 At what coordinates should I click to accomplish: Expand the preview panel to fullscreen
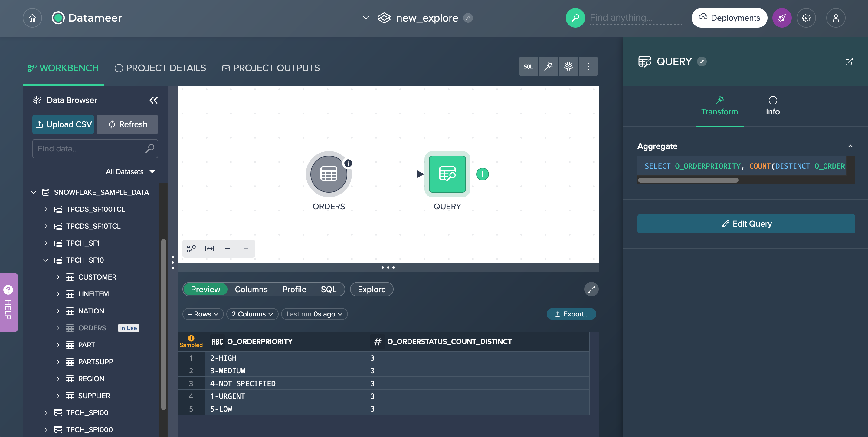591,289
